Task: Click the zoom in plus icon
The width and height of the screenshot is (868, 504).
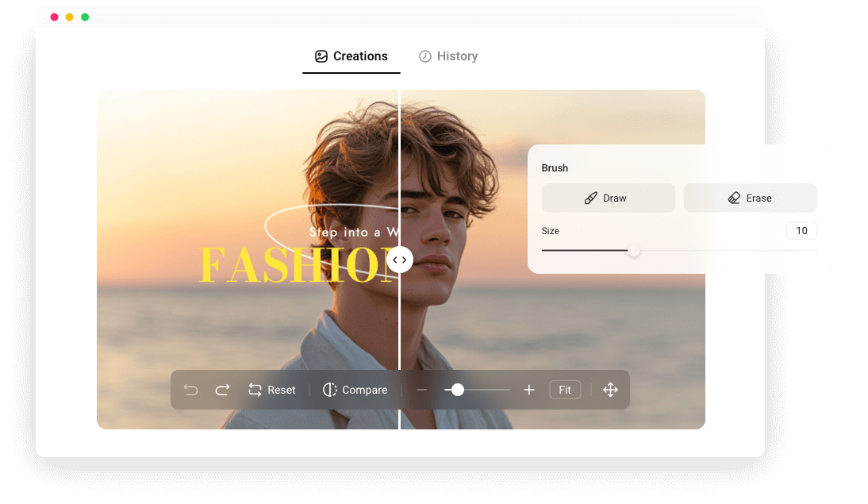Action: tap(529, 390)
